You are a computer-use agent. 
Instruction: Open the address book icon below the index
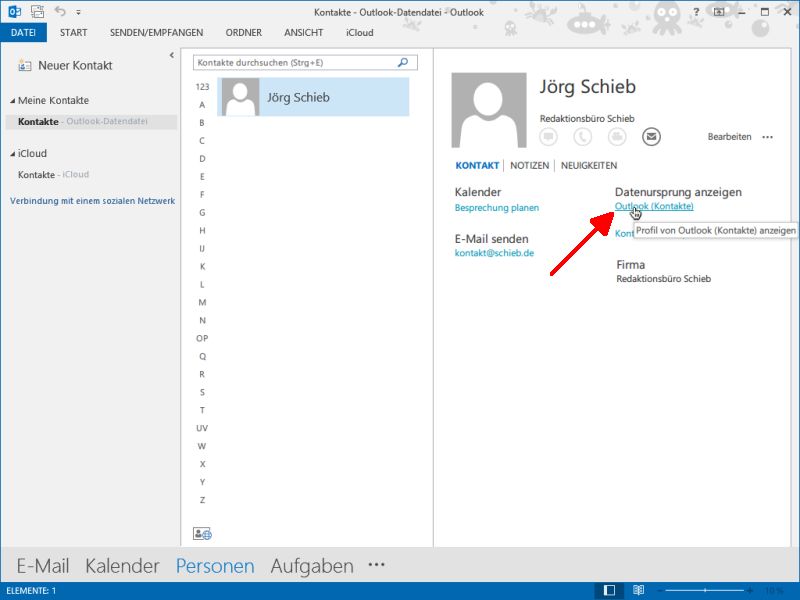tap(202, 534)
